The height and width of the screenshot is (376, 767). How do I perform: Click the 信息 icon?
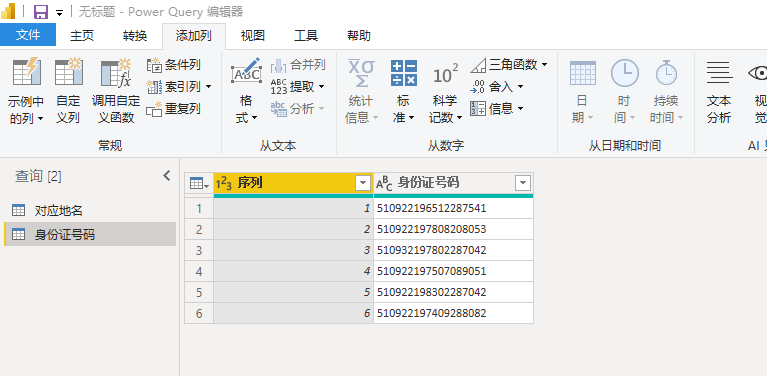[x=477, y=109]
